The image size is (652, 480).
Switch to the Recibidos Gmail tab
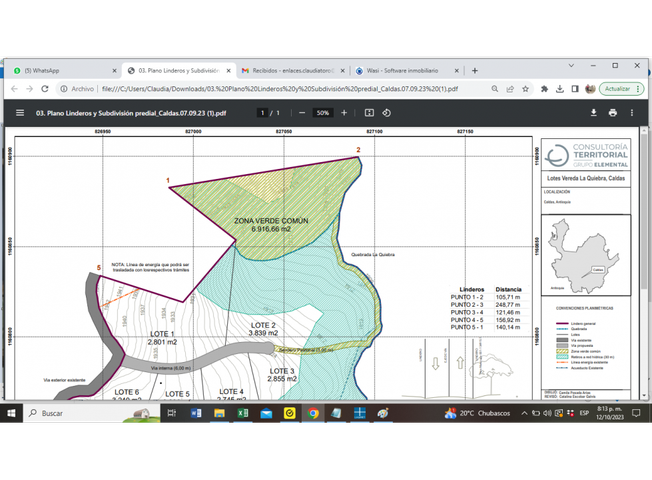pos(293,71)
